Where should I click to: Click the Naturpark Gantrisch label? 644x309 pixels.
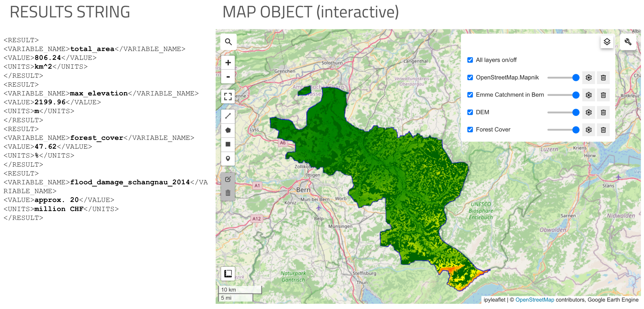293,276
